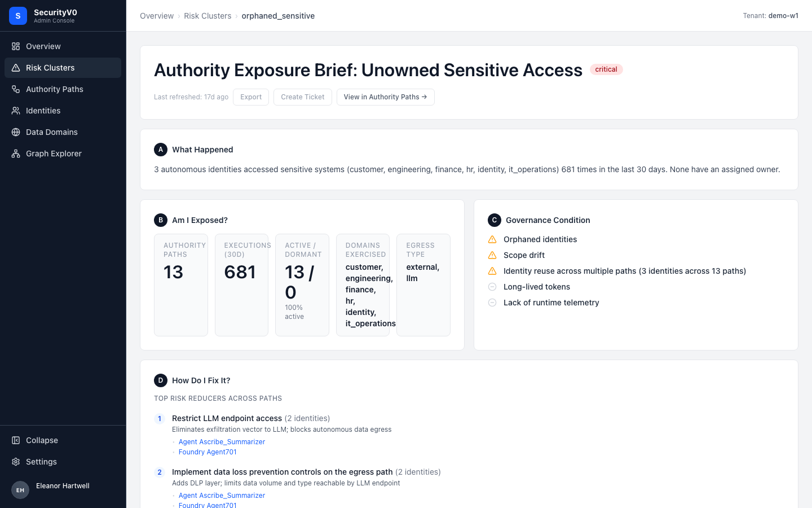
Task: Go to Overview in the breadcrumb
Action: (x=157, y=16)
